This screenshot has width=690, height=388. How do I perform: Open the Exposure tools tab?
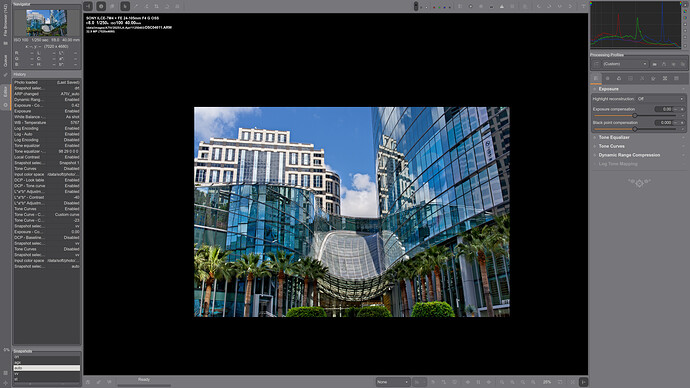pyautogui.click(x=596, y=78)
